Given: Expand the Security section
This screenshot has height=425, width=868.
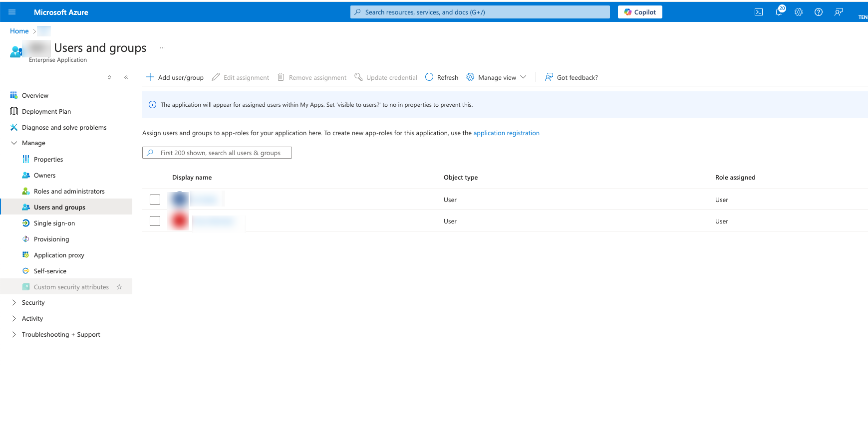Looking at the screenshot, I should 14,303.
